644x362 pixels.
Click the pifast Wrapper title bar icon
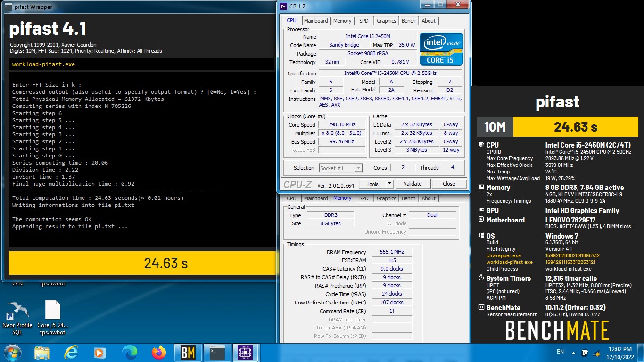pos(8,7)
